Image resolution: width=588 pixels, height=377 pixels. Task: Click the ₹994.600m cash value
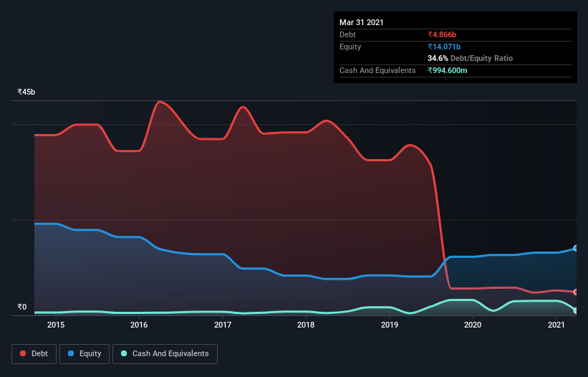pos(448,70)
